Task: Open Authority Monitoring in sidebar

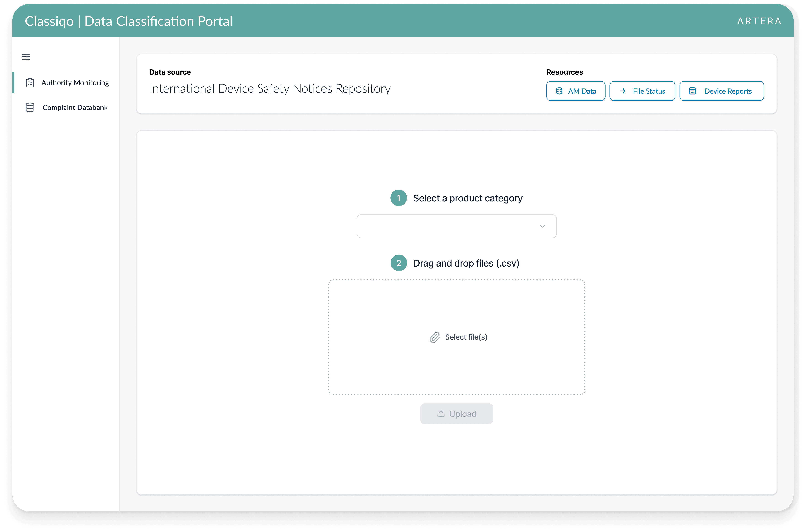Action: tap(75, 83)
